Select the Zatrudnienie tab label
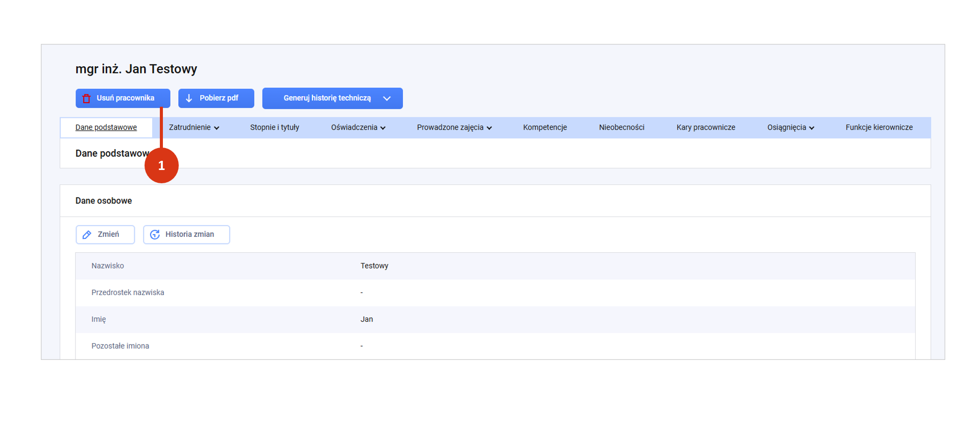Viewport: 980px width, 436px height. [190, 128]
